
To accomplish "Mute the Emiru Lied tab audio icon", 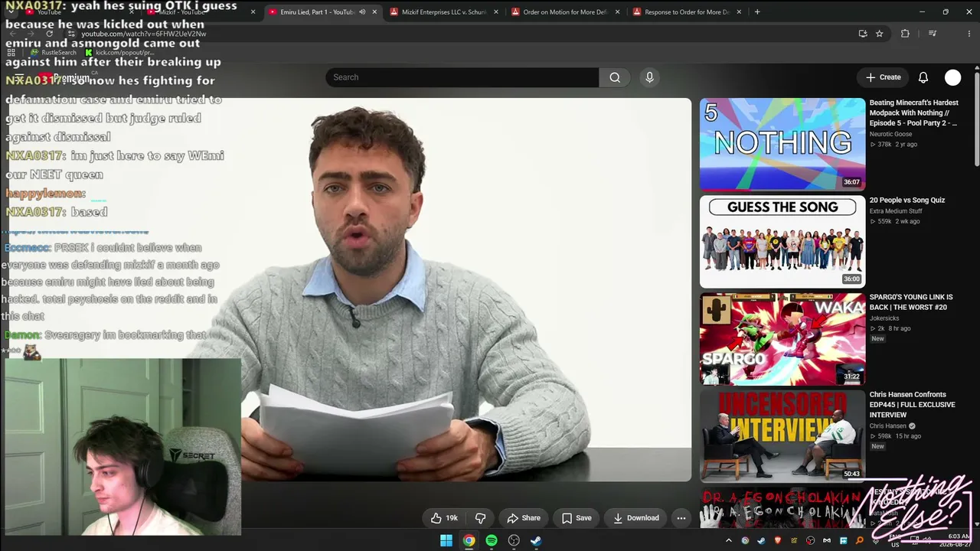I will [x=362, y=12].
